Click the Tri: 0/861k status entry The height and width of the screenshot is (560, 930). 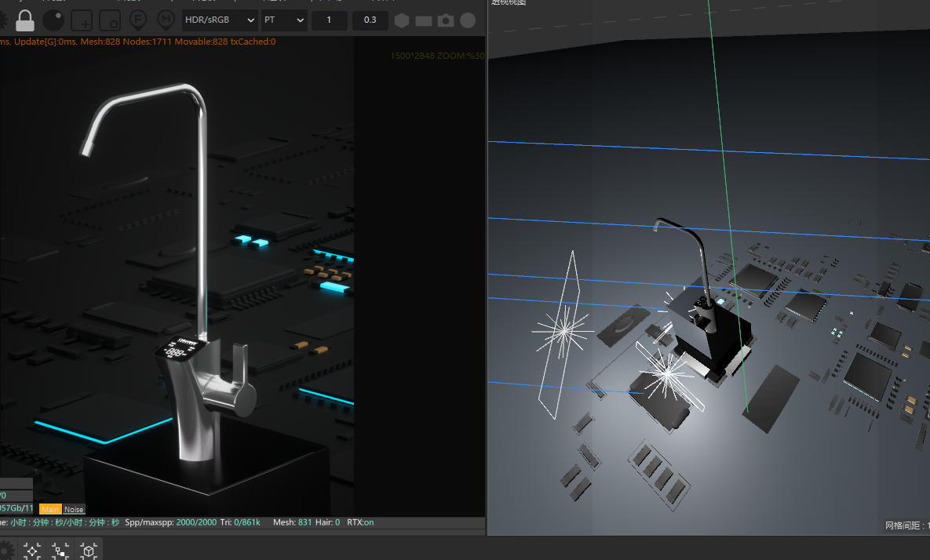click(x=240, y=522)
